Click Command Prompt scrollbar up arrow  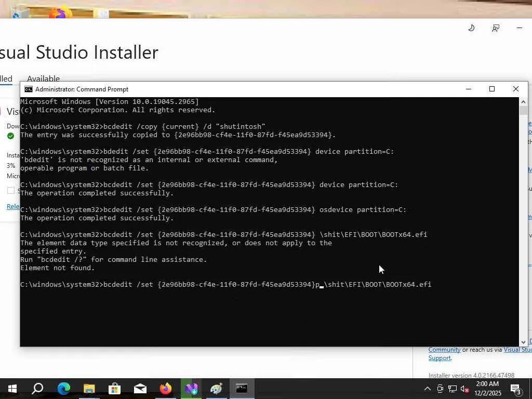[523, 102]
